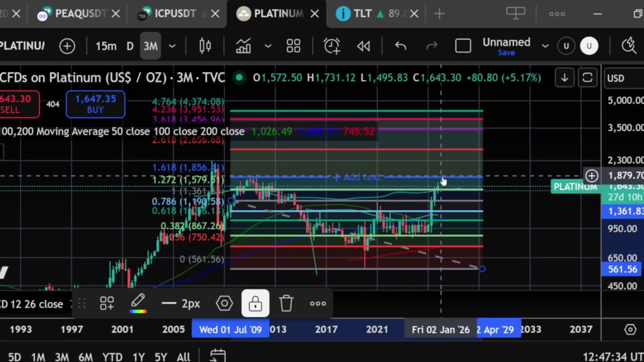
Task: Click the Unnamed layout Save button
Action: (x=506, y=53)
